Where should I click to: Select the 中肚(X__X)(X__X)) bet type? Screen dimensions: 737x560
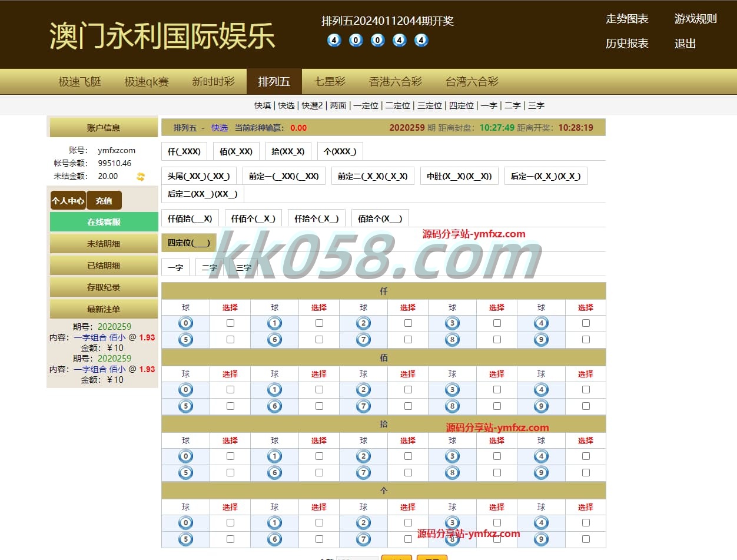click(x=459, y=176)
